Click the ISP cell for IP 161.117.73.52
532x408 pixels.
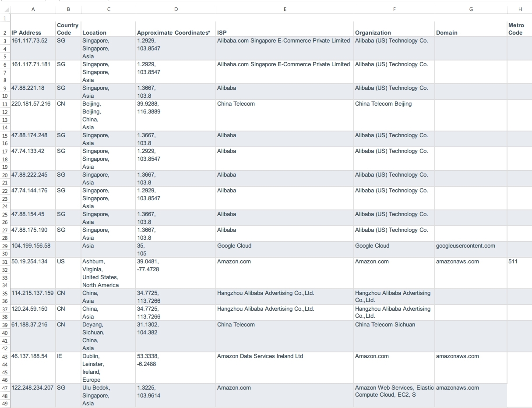(x=285, y=48)
